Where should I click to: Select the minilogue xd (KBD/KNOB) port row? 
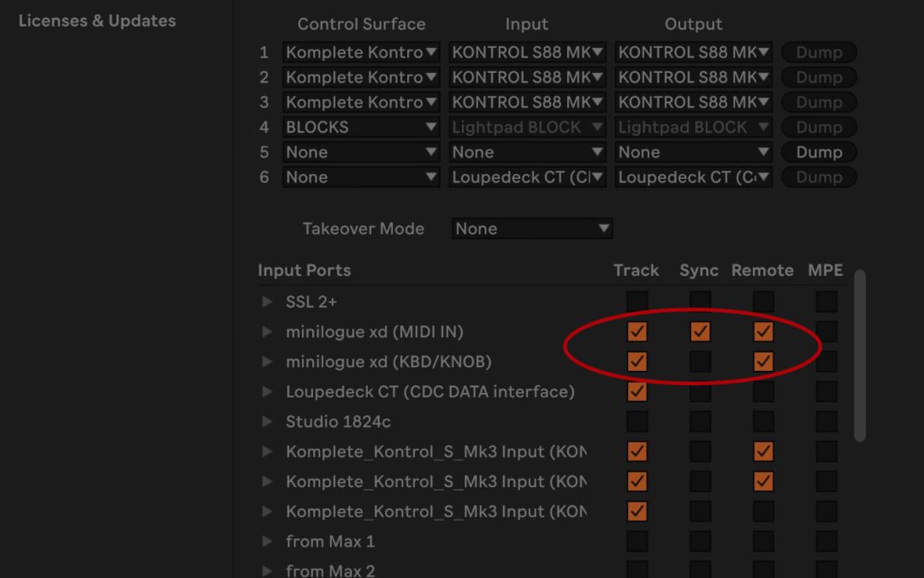pos(388,361)
